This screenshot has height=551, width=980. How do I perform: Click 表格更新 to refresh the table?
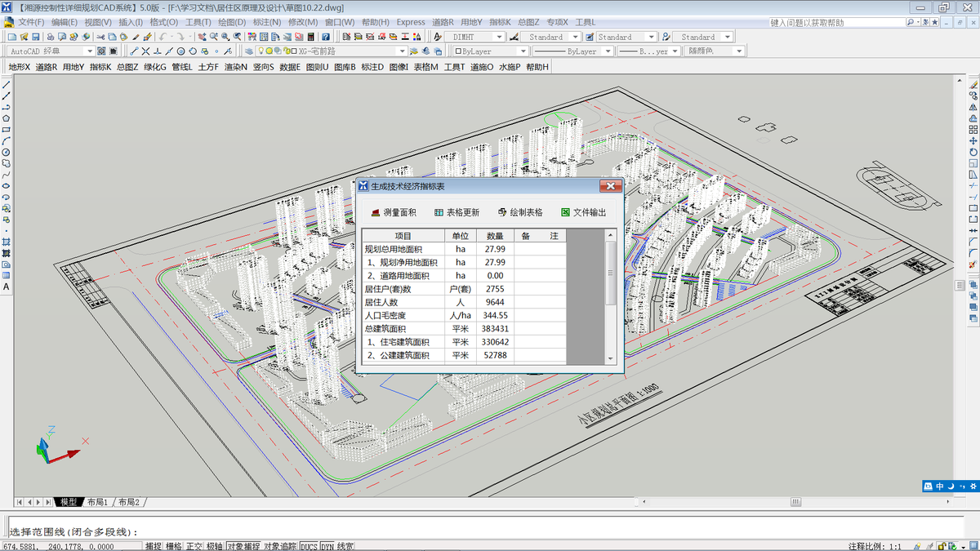tap(457, 212)
